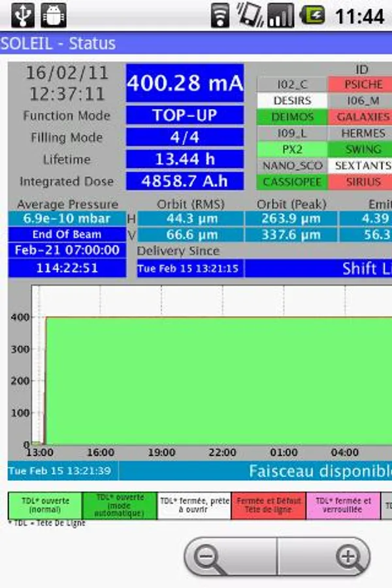The height and width of the screenshot is (588, 392).
Task: Tap the cellular signal bars icon
Action: click(x=280, y=16)
